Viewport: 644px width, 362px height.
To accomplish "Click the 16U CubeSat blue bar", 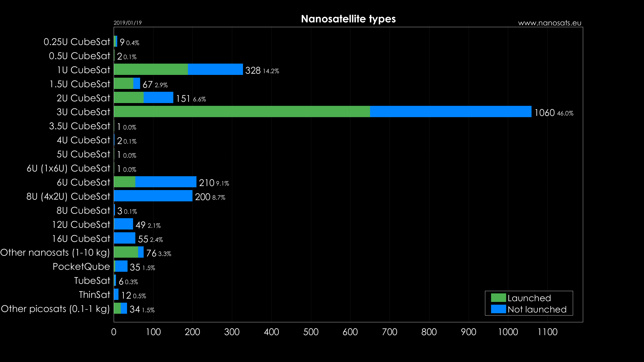I will tap(125, 238).
